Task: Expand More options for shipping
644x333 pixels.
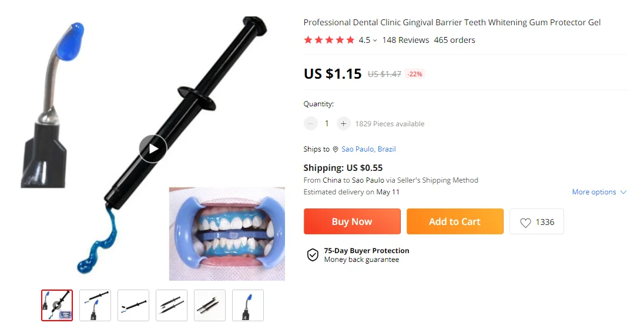Action: (599, 191)
